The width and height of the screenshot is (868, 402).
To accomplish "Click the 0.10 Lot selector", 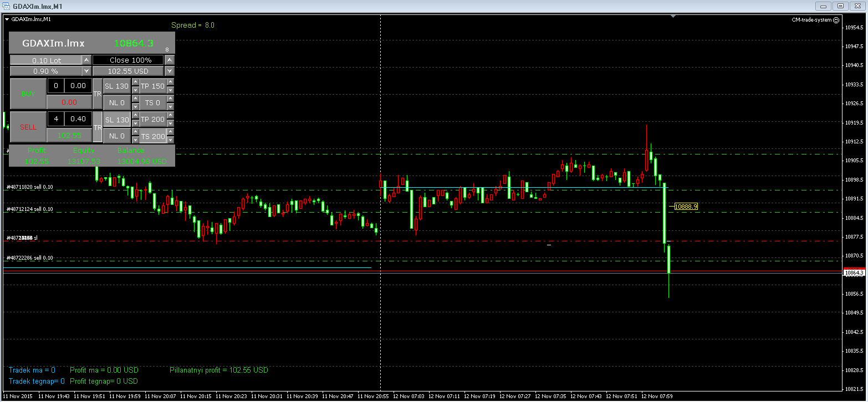I will pos(46,60).
